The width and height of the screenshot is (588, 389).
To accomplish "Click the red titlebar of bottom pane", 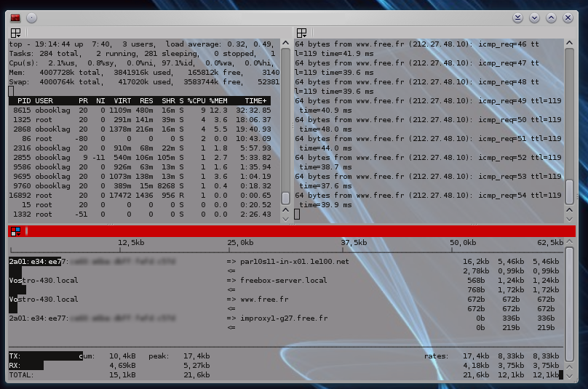I will 291,231.
